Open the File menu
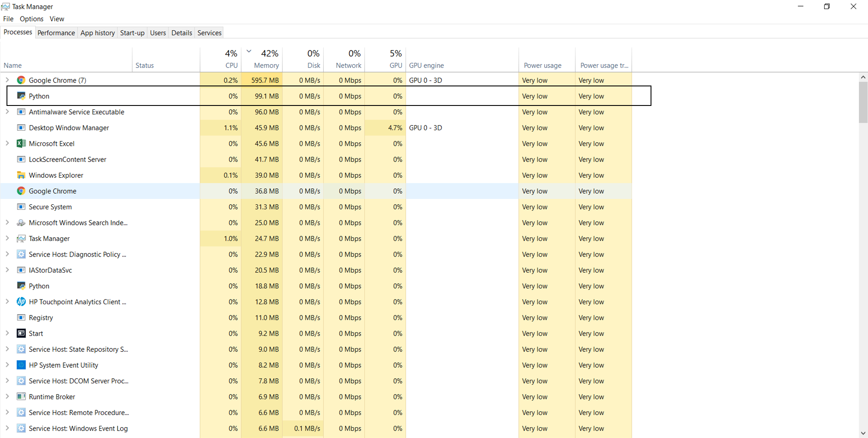 coord(8,19)
